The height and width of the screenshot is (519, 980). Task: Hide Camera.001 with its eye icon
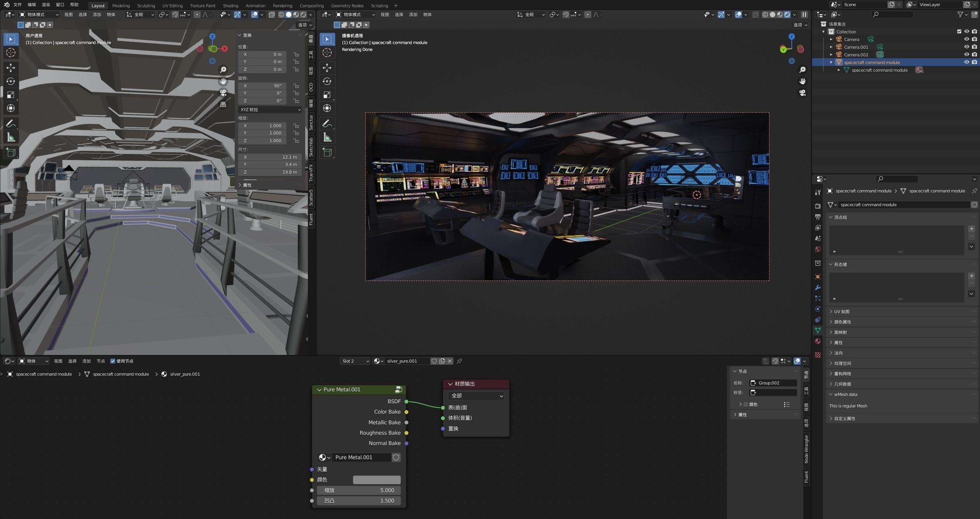(966, 47)
